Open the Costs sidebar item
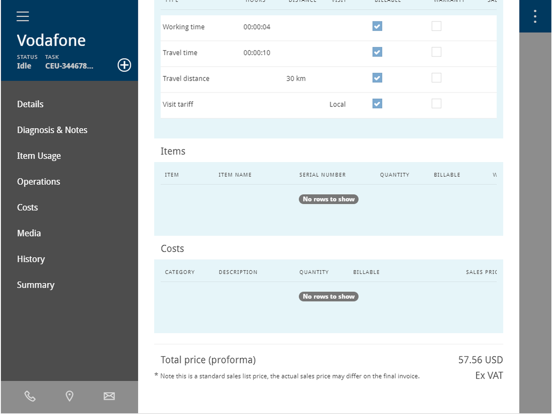Screen dimensions: 552x414 [27, 207]
